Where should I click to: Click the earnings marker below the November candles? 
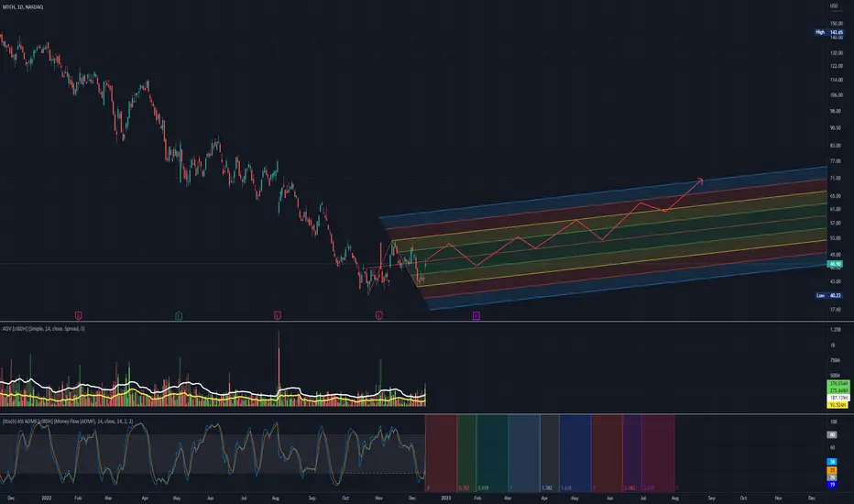379,315
